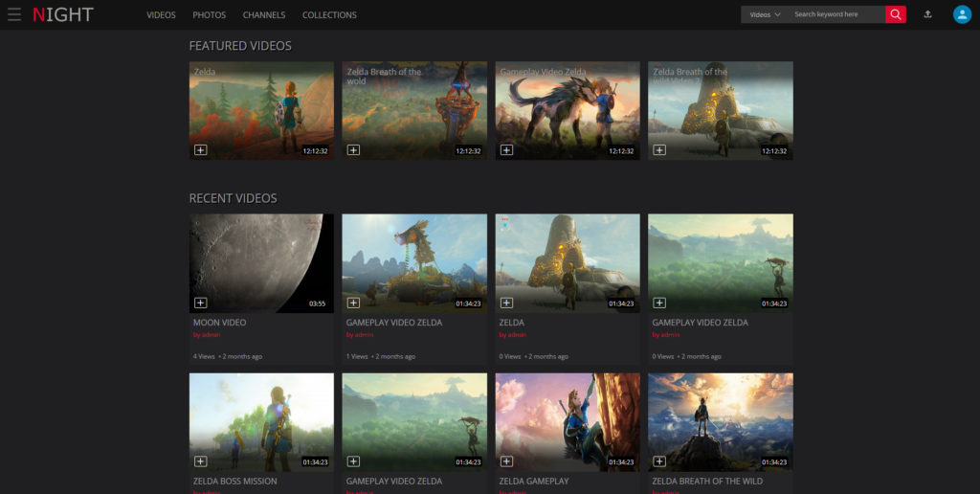Click the NIGHT site logo
Screen dimensions: 980x494
[x=62, y=14]
